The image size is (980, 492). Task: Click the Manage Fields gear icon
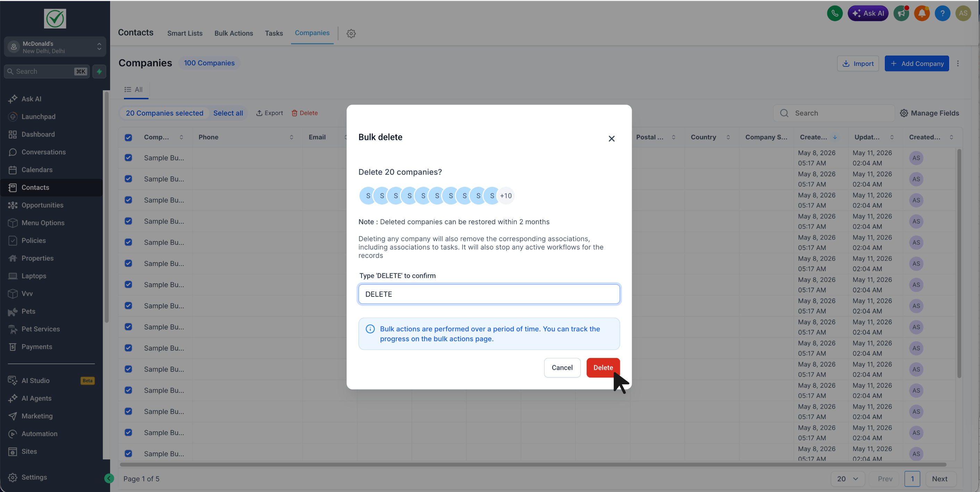(904, 113)
